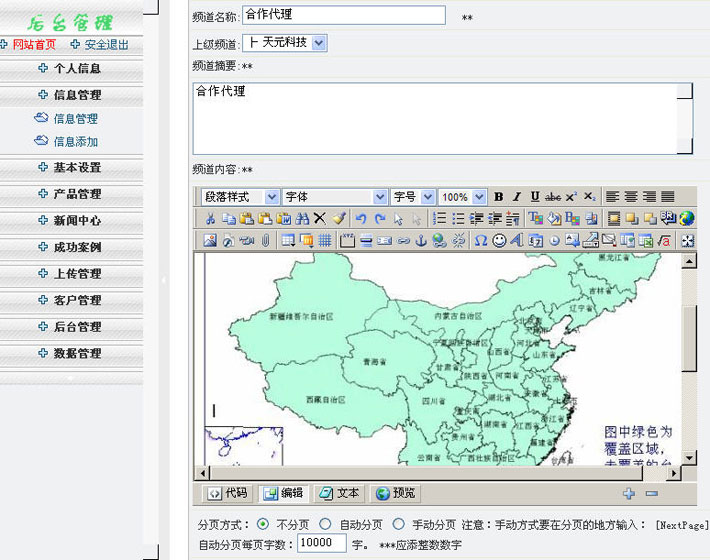Switch to 预览 preview tab
Viewport: 710px width, 560px height.
395,493
